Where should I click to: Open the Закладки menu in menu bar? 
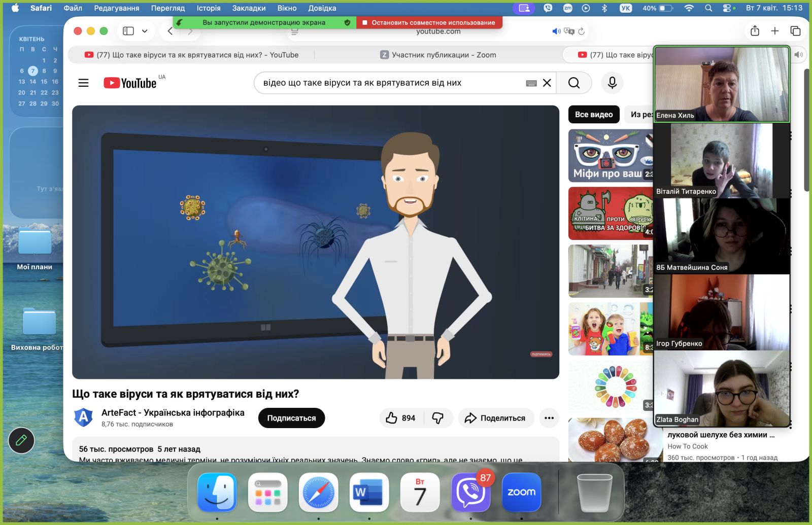click(249, 8)
